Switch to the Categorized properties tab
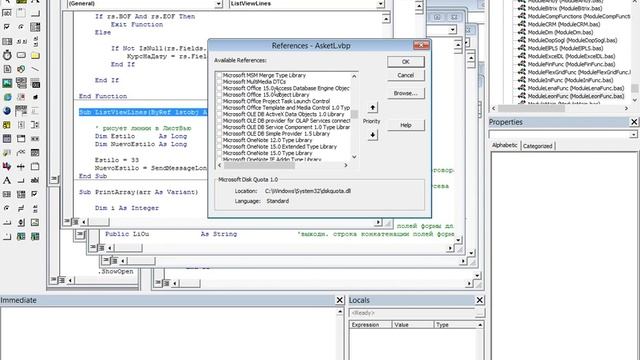The height and width of the screenshot is (360, 640). pyautogui.click(x=538, y=146)
